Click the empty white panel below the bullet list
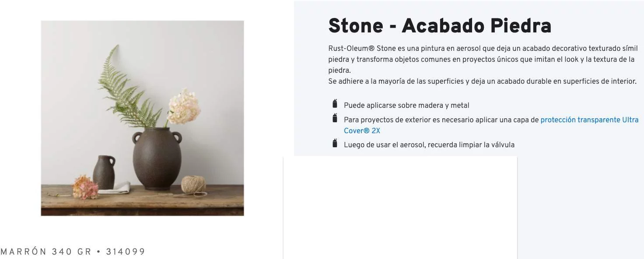Viewport: 644px width, 259px height. pyautogui.click(x=400, y=207)
